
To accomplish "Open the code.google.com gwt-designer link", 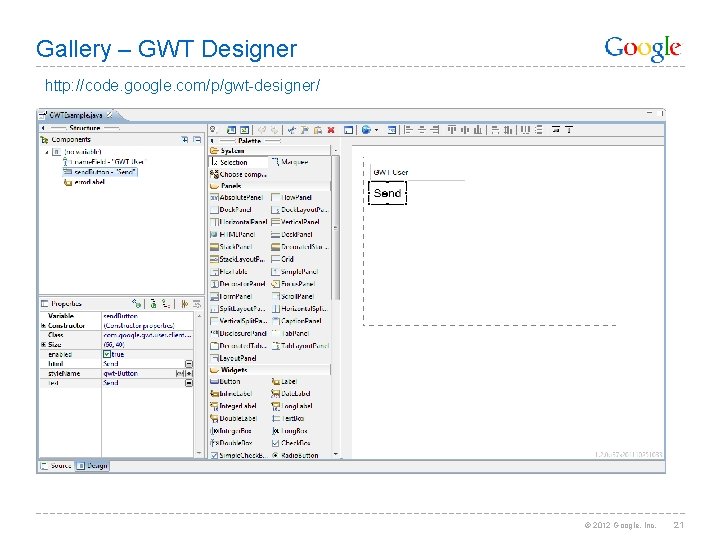I will pos(182,85).
